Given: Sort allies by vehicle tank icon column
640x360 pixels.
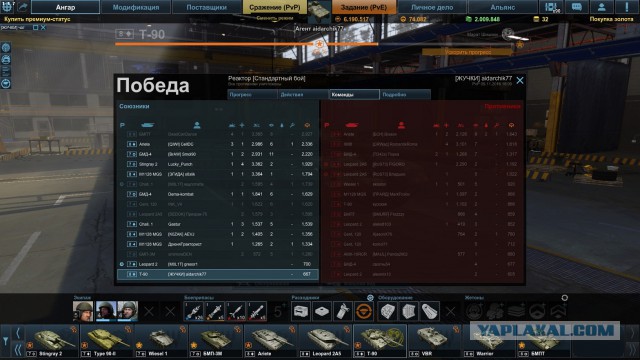Looking at the screenshot, I should click(147, 125).
